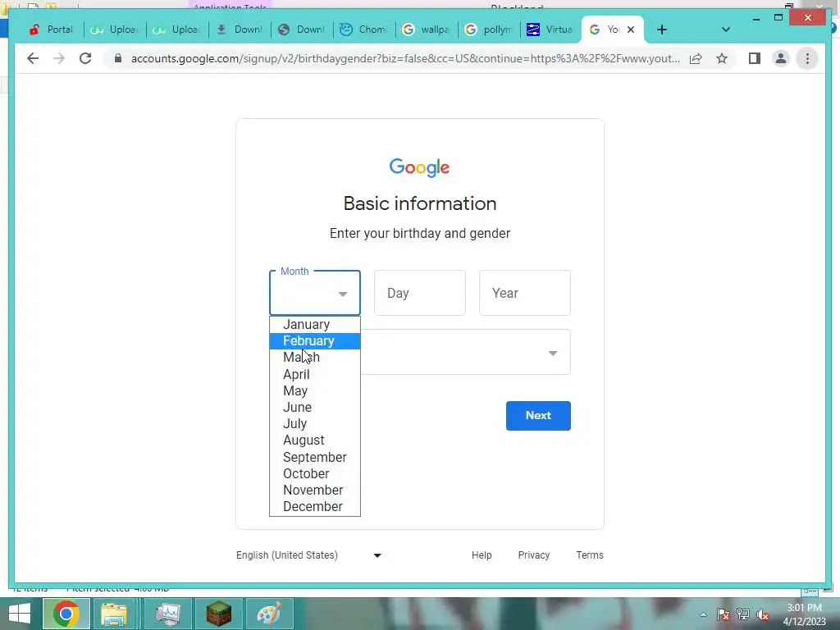840x630 pixels.
Task: Click the Action Center flag icon
Action: [x=724, y=615]
